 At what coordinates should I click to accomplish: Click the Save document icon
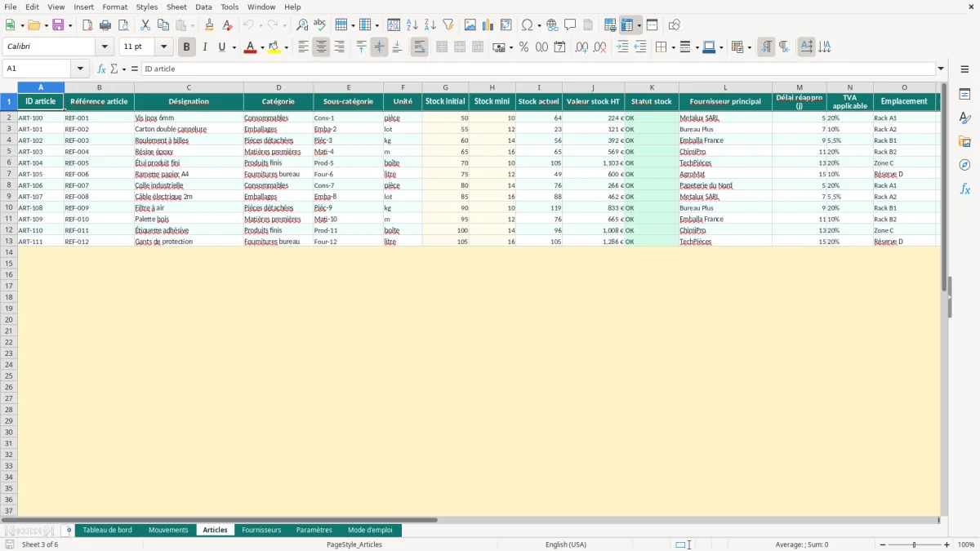[58, 25]
